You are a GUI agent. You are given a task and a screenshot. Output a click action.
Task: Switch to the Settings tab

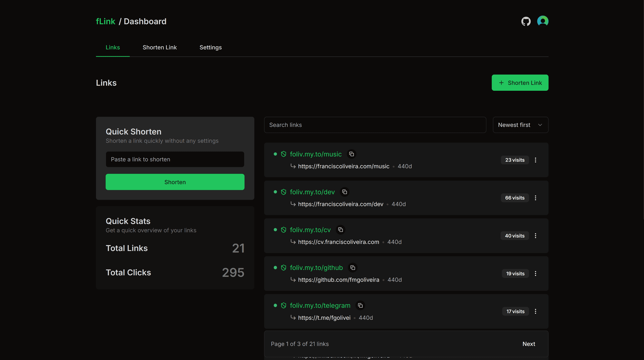pyautogui.click(x=210, y=47)
